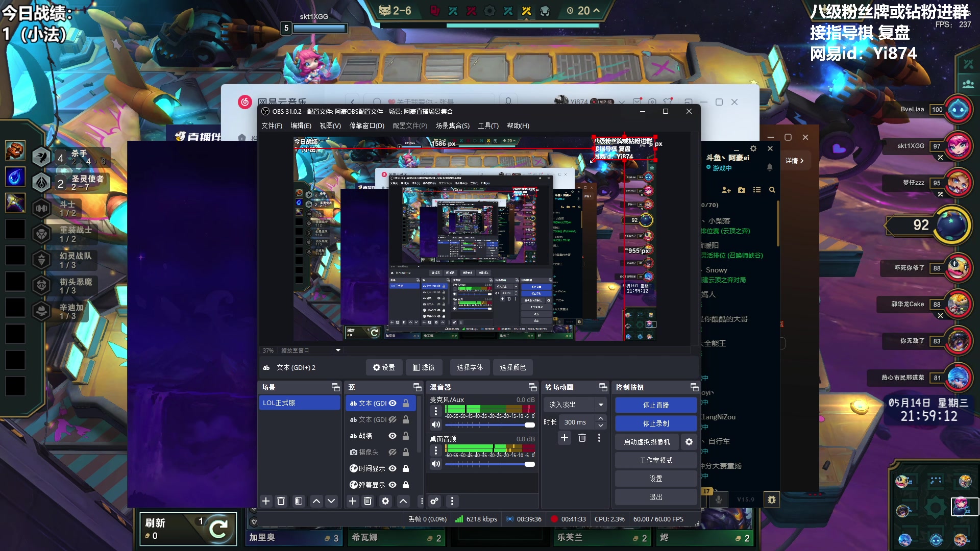The width and height of the screenshot is (980, 551).
Task: Click the 300 ms duration field
Action: tap(578, 422)
